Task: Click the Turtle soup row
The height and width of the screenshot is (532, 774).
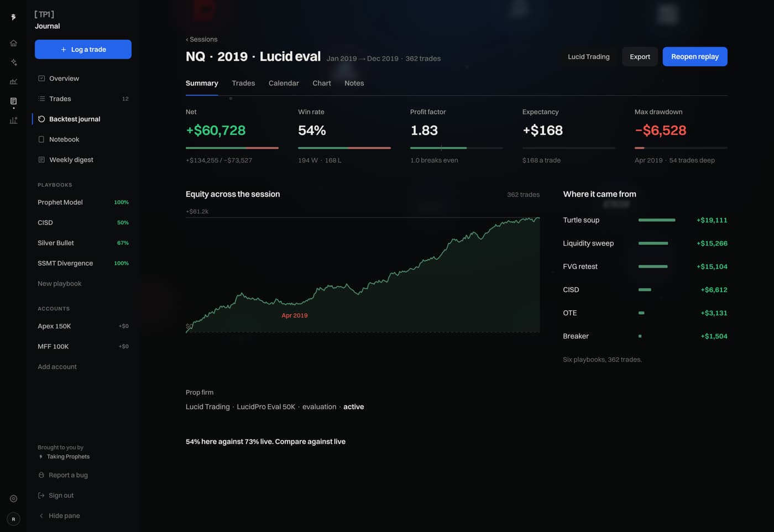Action: tap(645, 220)
